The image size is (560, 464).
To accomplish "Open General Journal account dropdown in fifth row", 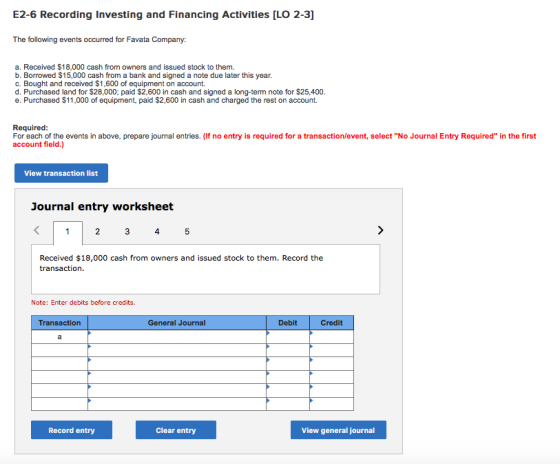I will (177, 391).
